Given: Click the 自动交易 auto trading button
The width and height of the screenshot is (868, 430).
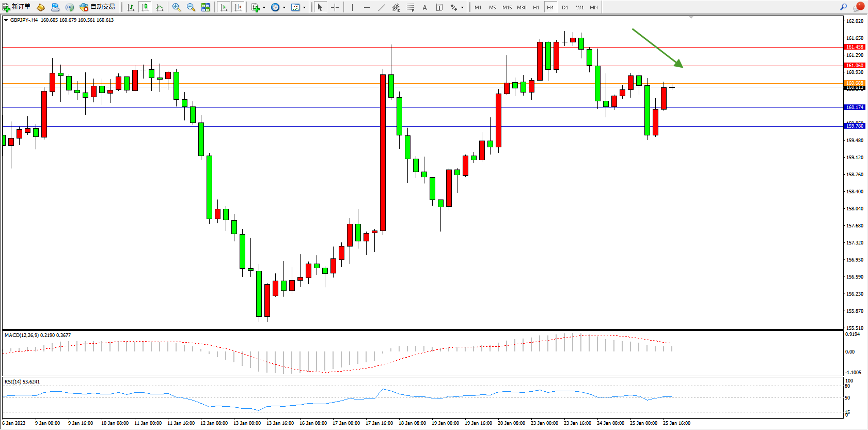Looking at the screenshot, I should 98,7.
